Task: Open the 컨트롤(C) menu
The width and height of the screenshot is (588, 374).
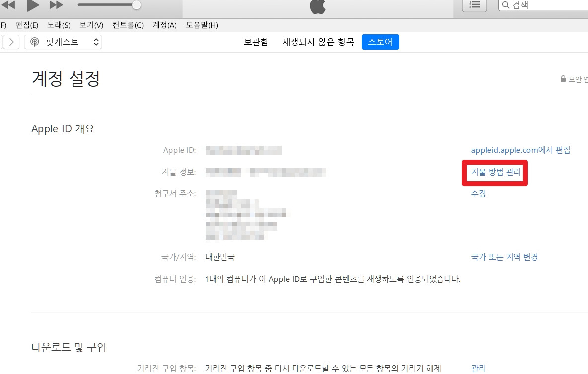Action: [128, 25]
